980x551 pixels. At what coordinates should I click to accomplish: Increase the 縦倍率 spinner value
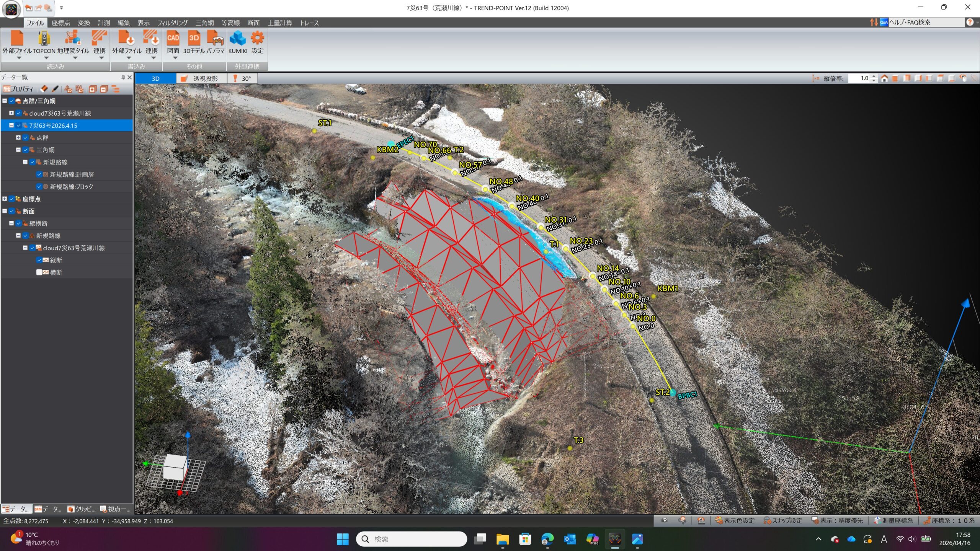[x=874, y=76]
